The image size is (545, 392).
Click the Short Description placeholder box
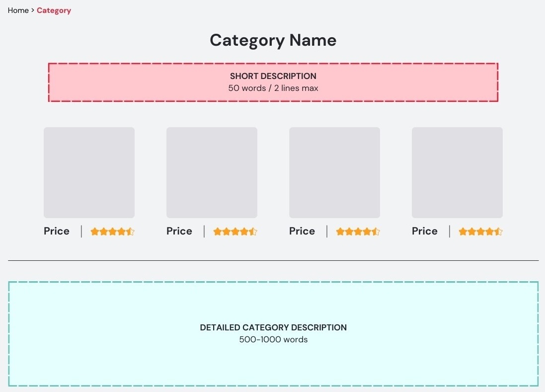(273, 82)
